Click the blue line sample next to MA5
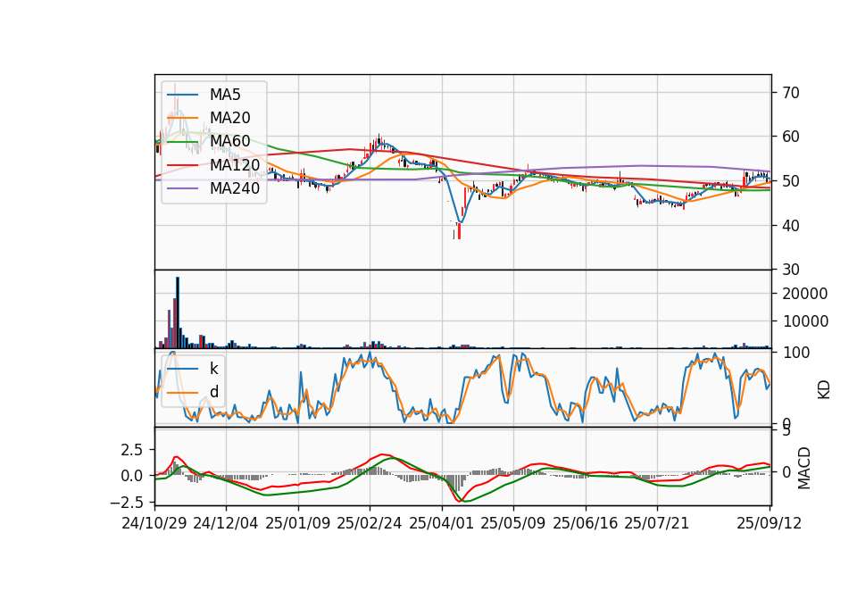This screenshot has width=857, height=616. tap(182, 95)
